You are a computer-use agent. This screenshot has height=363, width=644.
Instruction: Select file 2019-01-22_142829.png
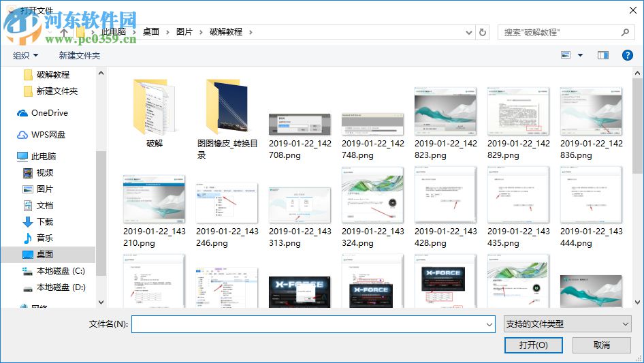click(518, 123)
